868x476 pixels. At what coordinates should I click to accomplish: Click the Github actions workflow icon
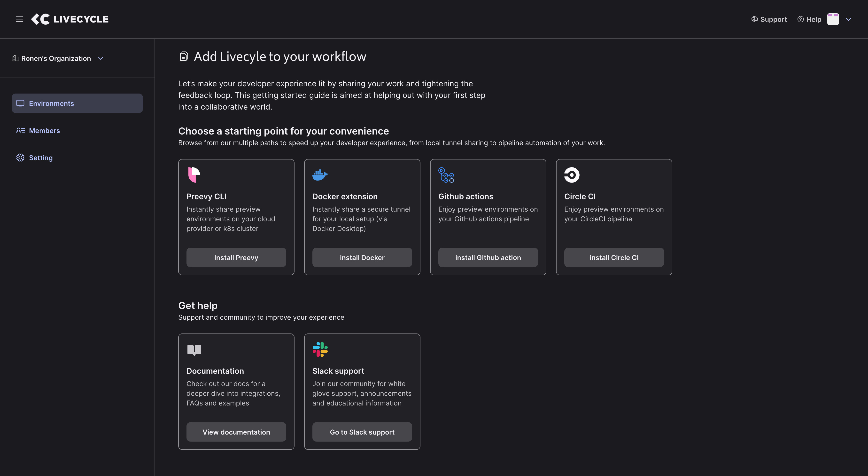coord(446,175)
